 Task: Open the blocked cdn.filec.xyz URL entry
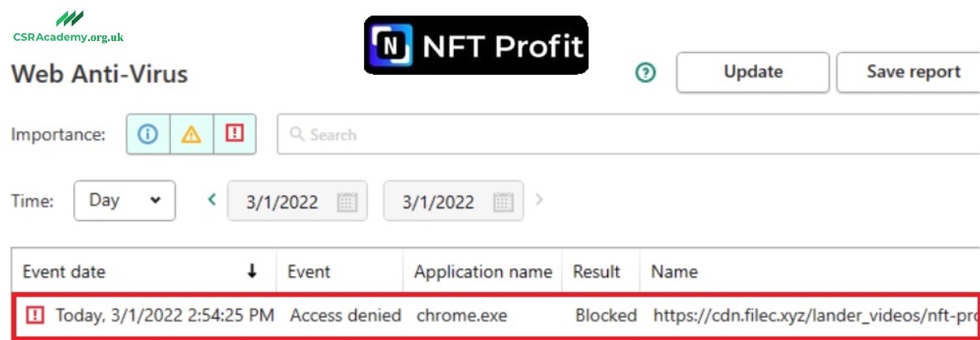[x=815, y=316]
